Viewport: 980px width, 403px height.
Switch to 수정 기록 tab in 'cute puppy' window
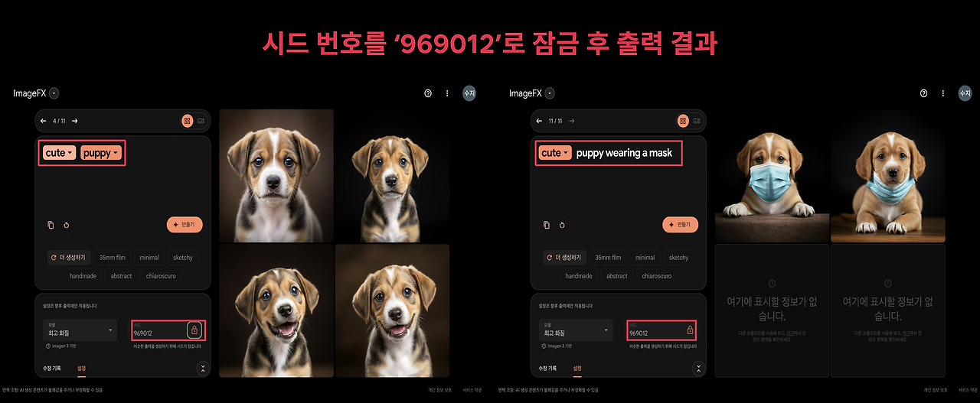point(53,369)
